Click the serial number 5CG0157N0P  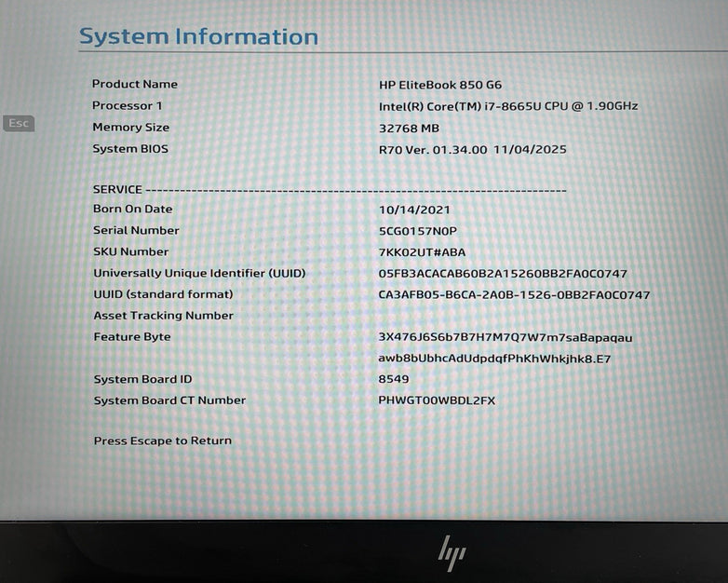(418, 231)
